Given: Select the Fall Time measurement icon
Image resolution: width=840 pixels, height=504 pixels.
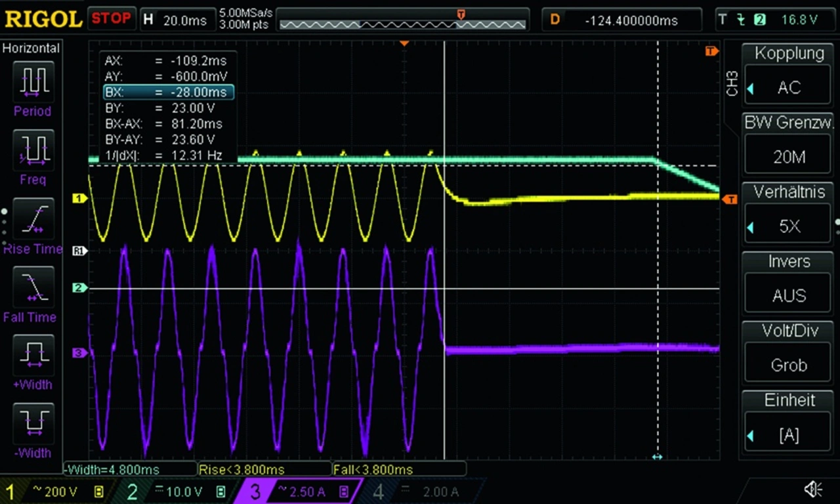Looking at the screenshot, I should pos(33,287).
